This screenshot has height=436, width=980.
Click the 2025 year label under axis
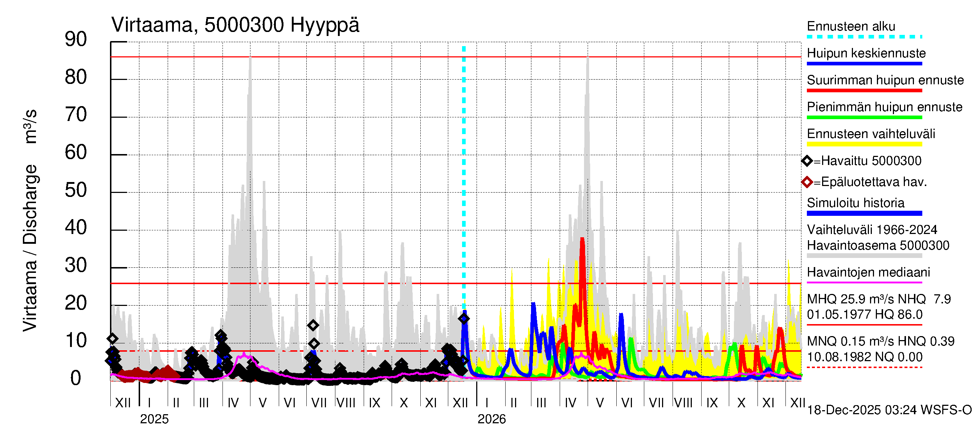point(154,419)
